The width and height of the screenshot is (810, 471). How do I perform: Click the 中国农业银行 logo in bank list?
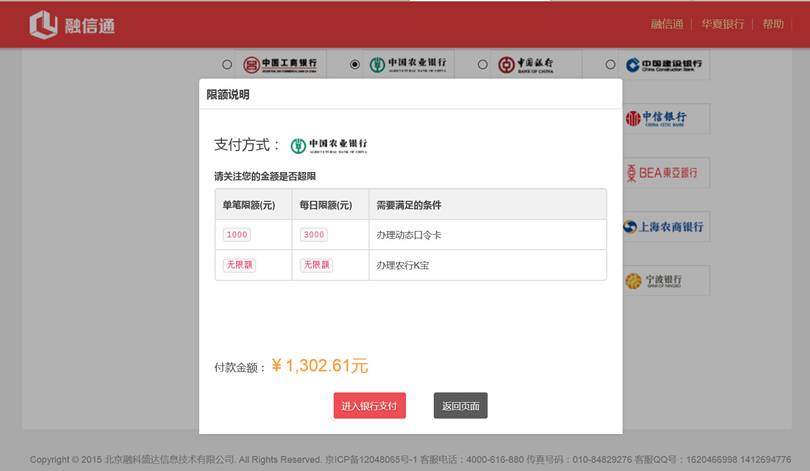point(408,65)
